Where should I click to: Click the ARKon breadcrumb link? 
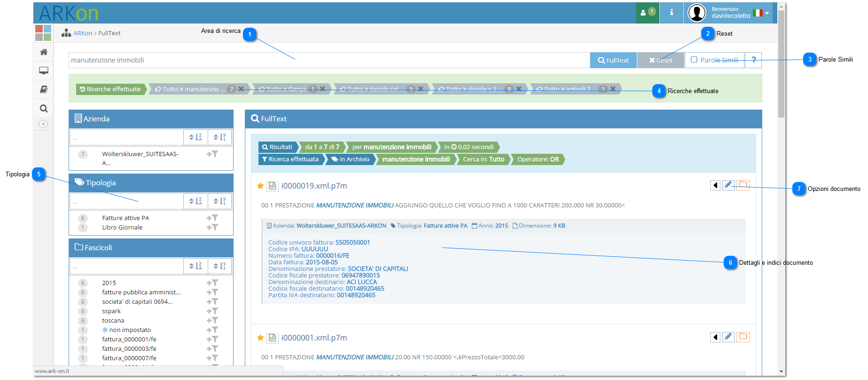click(x=83, y=33)
